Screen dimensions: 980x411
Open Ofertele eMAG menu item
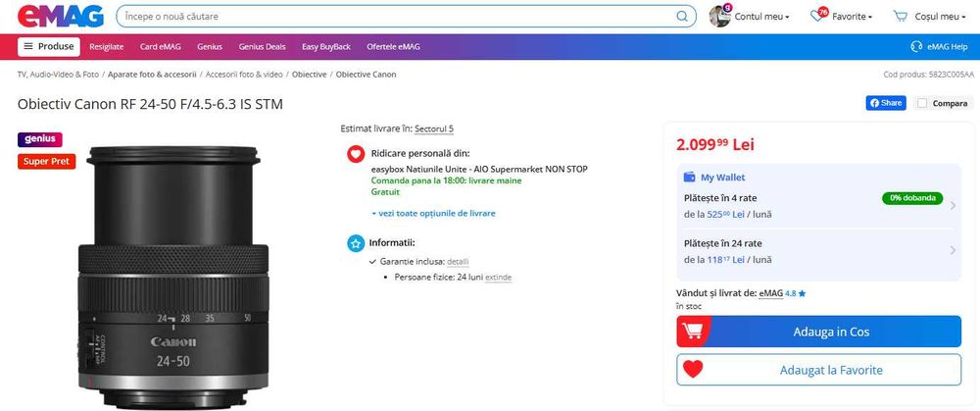[393, 47]
